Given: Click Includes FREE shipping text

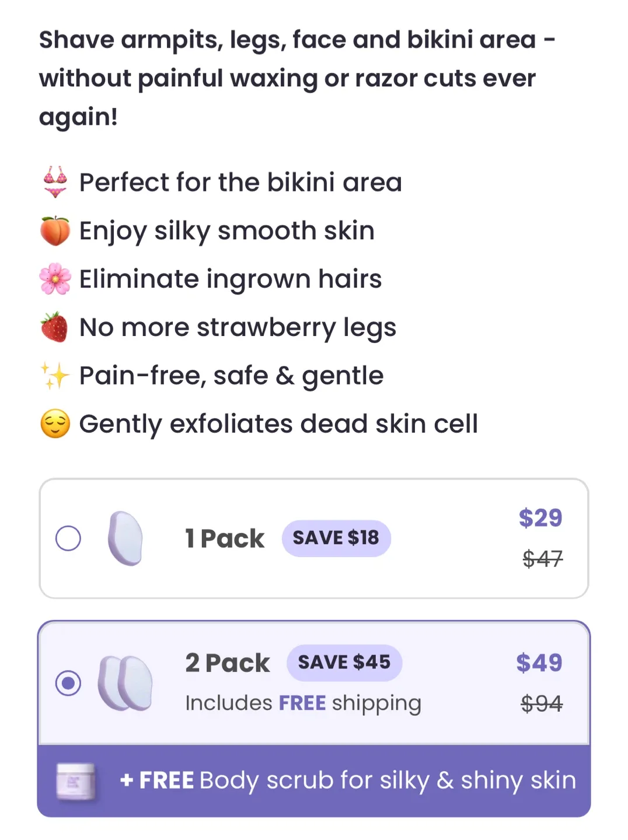Looking at the screenshot, I should pos(303,703).
